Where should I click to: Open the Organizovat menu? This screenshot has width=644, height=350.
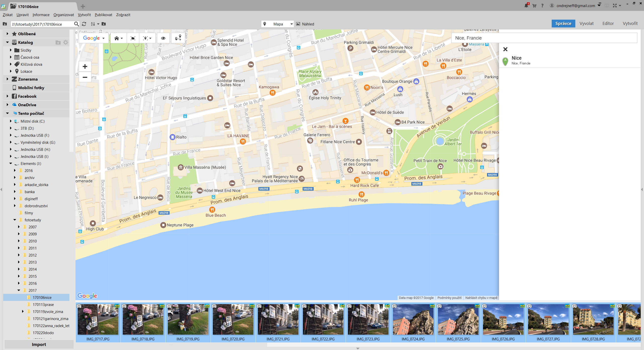point(64,15)
